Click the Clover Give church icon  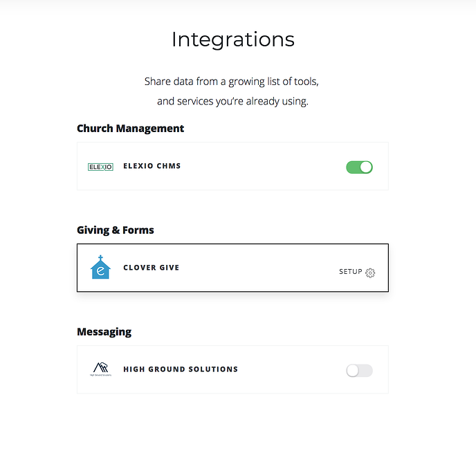coord(100,267)
